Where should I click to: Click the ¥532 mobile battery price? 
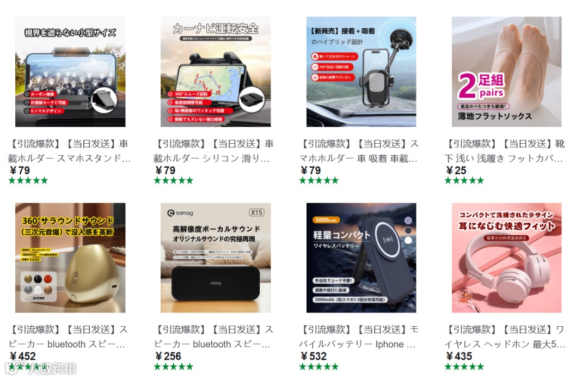[x=313, y=356]
